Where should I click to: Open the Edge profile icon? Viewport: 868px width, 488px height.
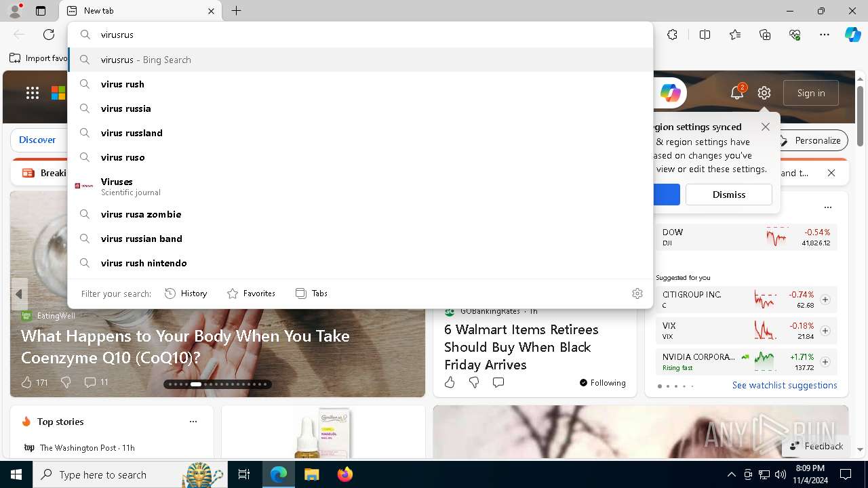click(15, 11)
